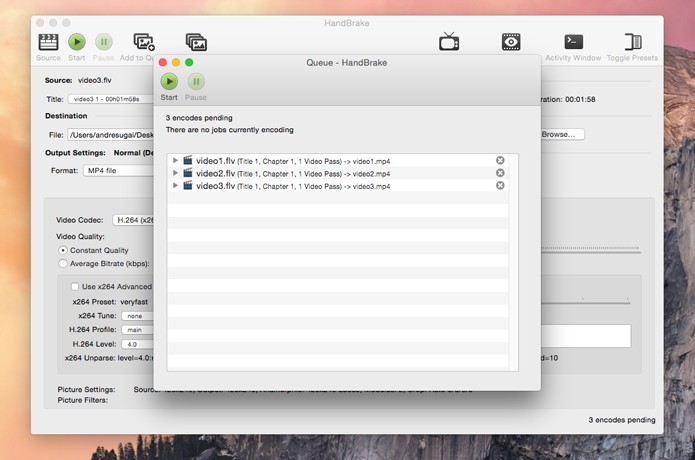Toggle Presets drawer
The image size is (695, 460).
(633, 47)
